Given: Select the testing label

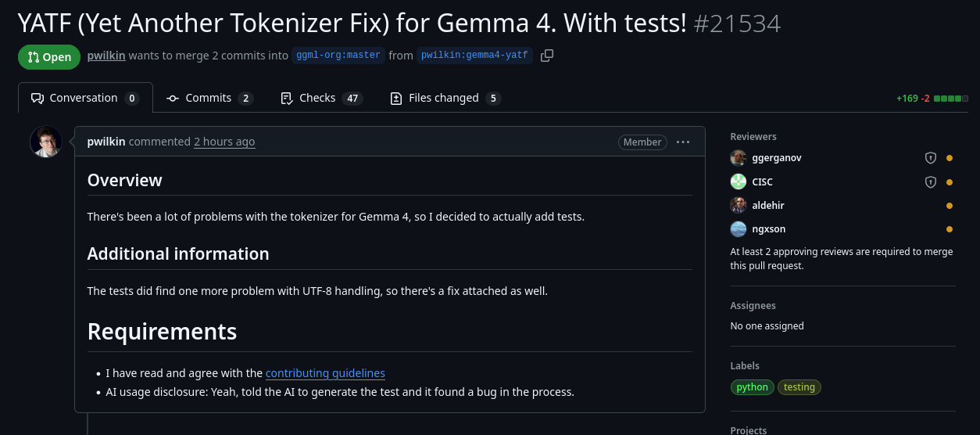Looking at the screenshot, I should pos(799,387).
